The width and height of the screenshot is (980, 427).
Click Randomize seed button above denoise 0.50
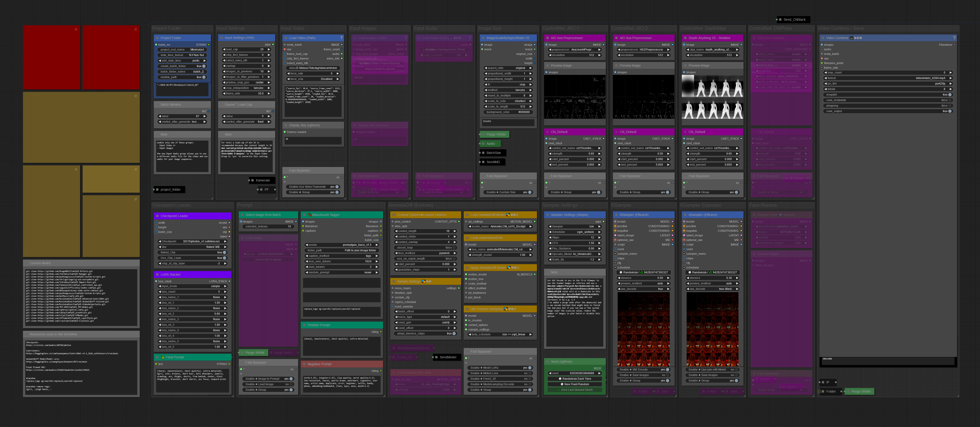643,272
